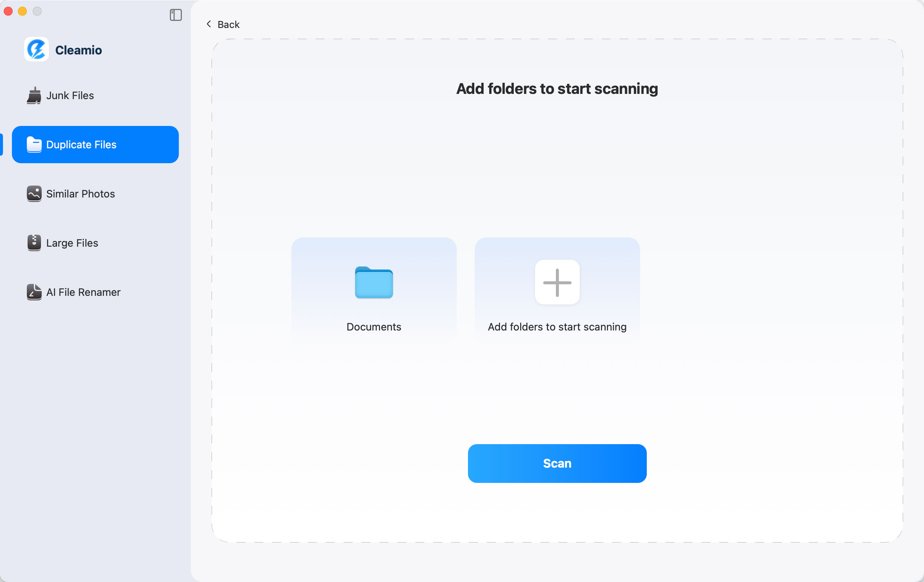Click the plus icon to add scan folders
This screenshot has width=924, height=582.
(x=557, y=282)
